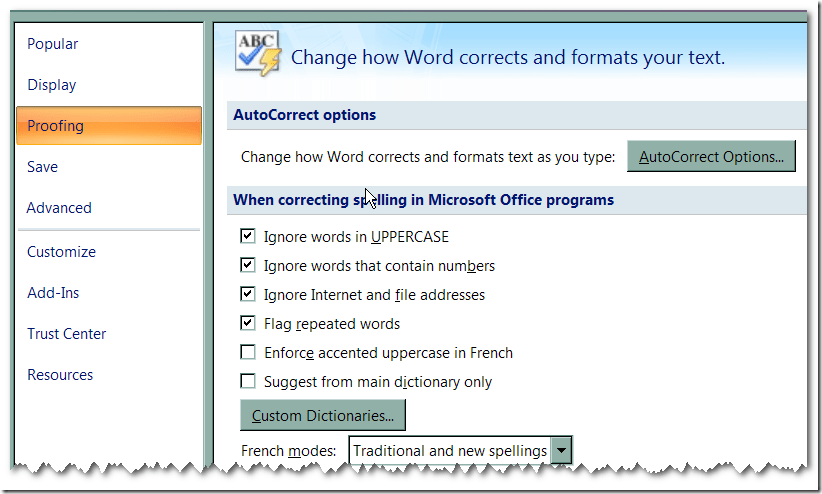Open the Resources category

click(x=60, y=375)
